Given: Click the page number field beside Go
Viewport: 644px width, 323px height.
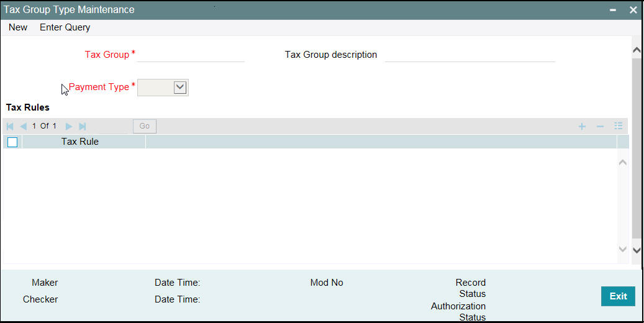Looking at the screenshot, I should pyautogui.click(x=114, y=126).
